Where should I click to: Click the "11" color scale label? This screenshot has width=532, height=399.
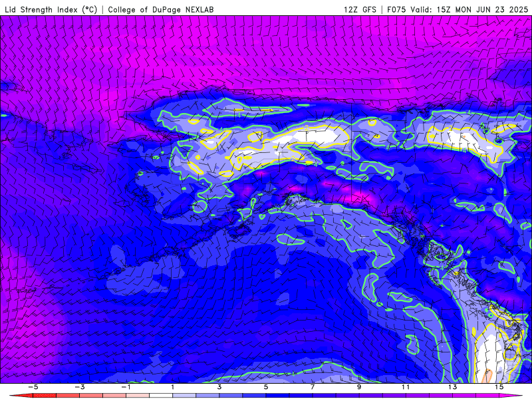pos(406,387)
